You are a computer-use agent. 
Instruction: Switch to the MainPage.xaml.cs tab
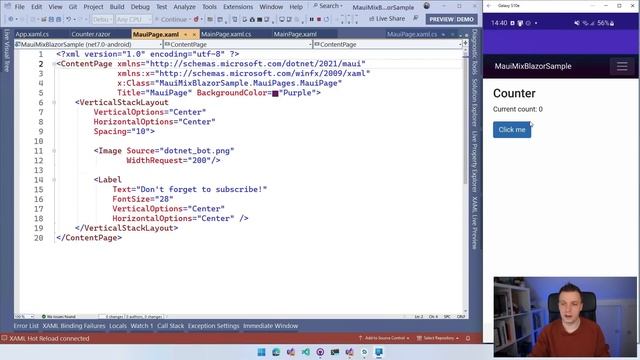point(226,34)
